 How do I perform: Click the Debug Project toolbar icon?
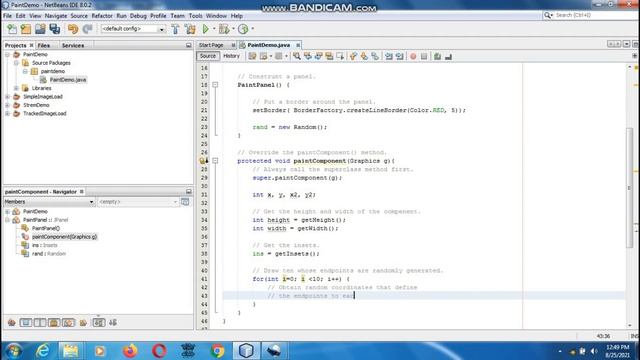click(224, 29)
